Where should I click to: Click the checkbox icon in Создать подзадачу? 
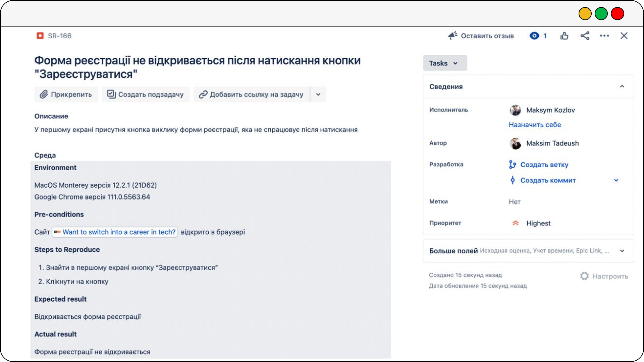pyautogui.click(x=111, y=94)
